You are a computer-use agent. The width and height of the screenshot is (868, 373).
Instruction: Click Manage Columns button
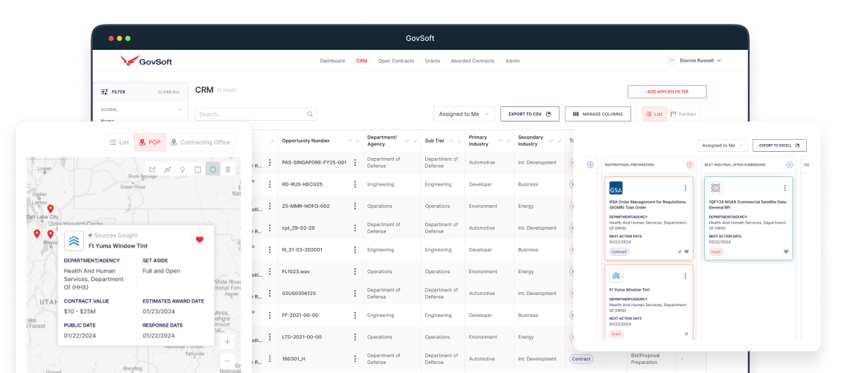coord(598,114)
